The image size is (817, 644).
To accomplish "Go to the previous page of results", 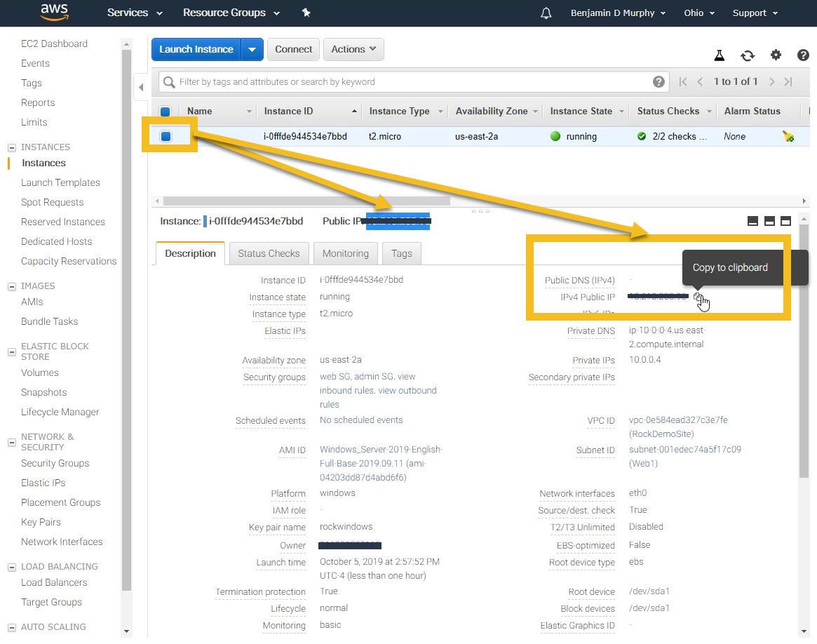I will click(701, 82).
